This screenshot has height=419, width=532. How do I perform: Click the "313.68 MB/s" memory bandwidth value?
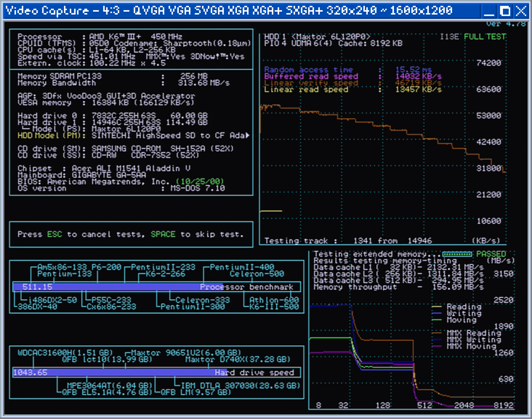[204, 83]
